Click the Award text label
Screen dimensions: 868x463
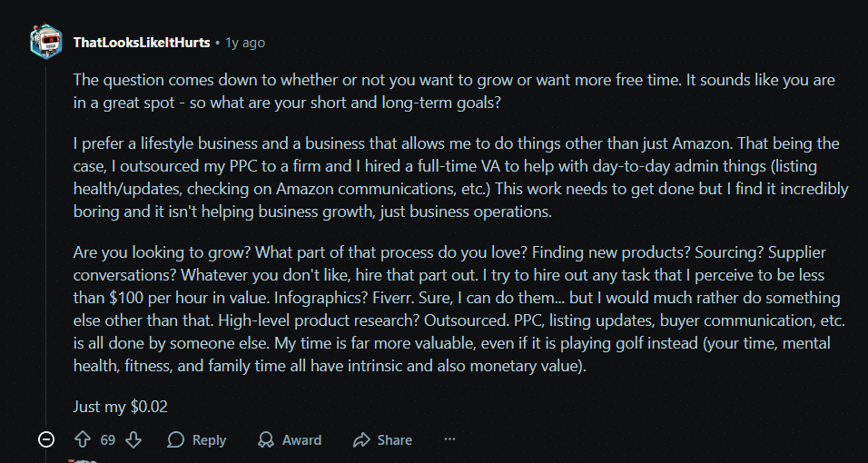click(x=301, y=439)
